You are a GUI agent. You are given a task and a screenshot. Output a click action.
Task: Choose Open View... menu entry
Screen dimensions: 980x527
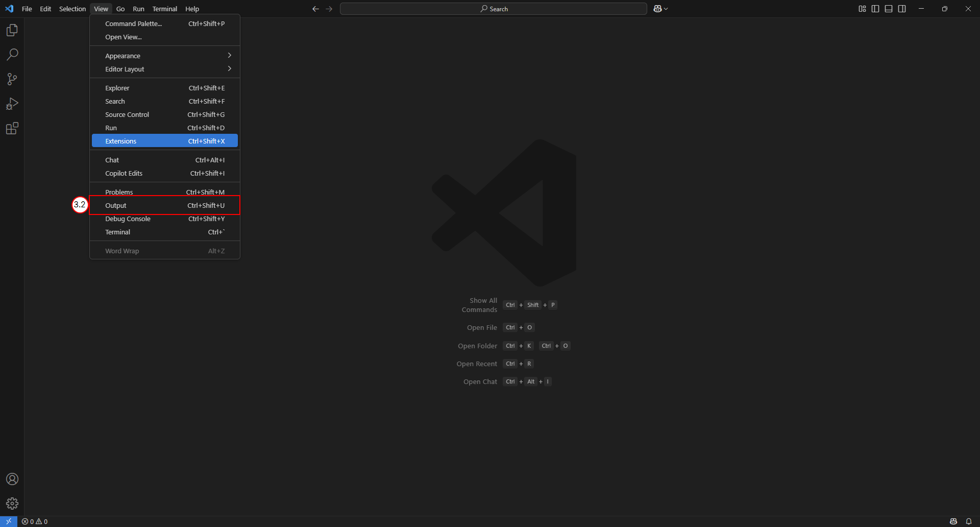(165, 37)
